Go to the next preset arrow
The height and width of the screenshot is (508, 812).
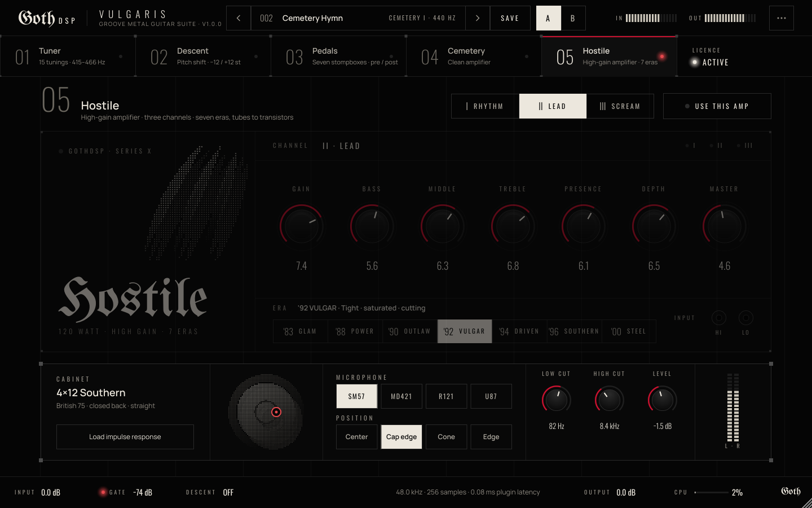(478, 18)
